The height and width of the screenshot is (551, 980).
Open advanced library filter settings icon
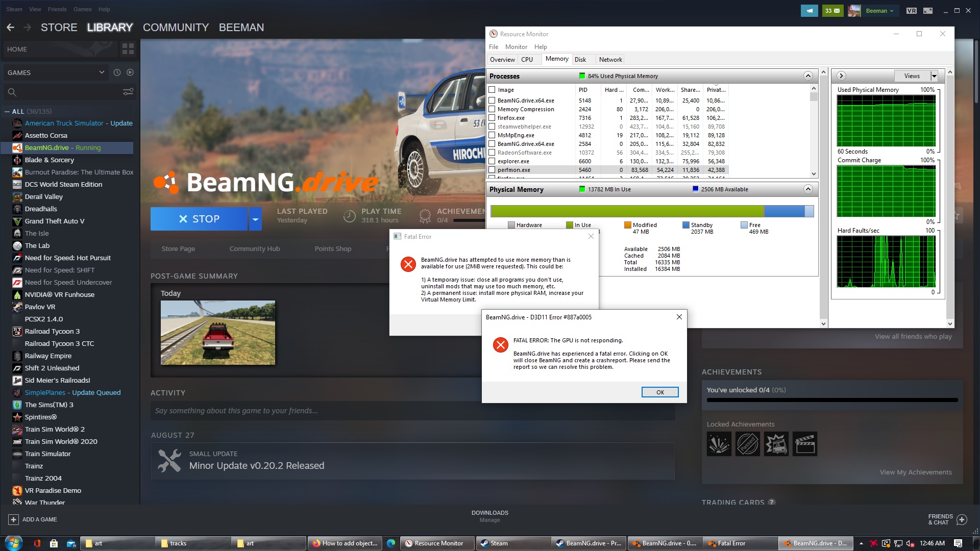128,92
